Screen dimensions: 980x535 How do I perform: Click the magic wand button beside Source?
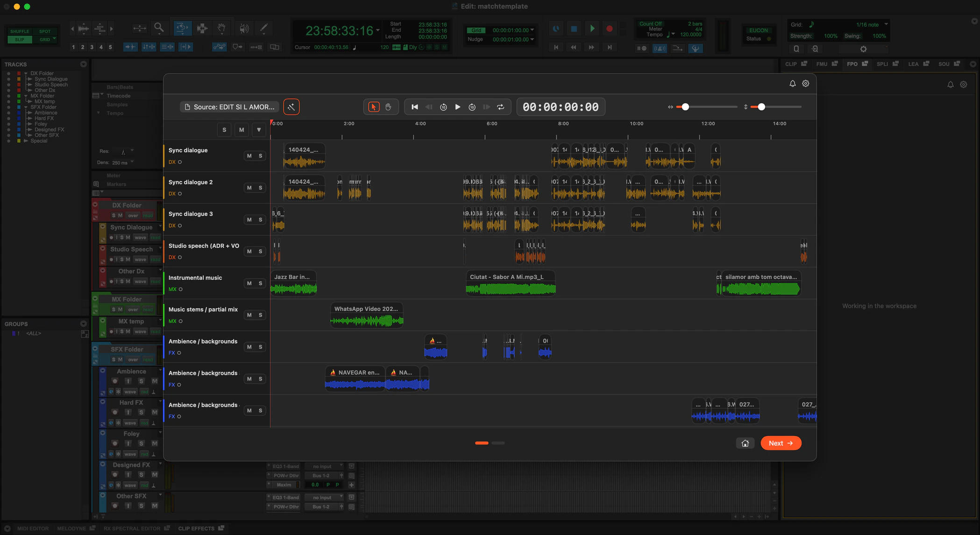coord(291,107)
